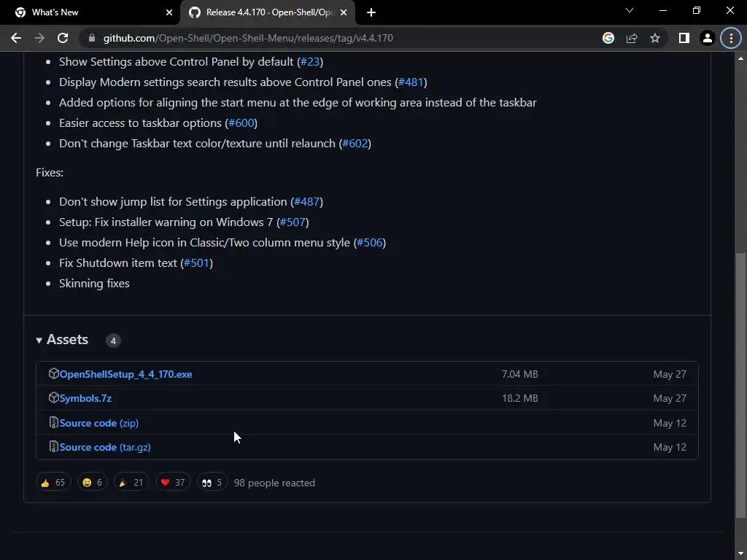React with the heart emoji
Screen dimensions: 747x560
173,483
